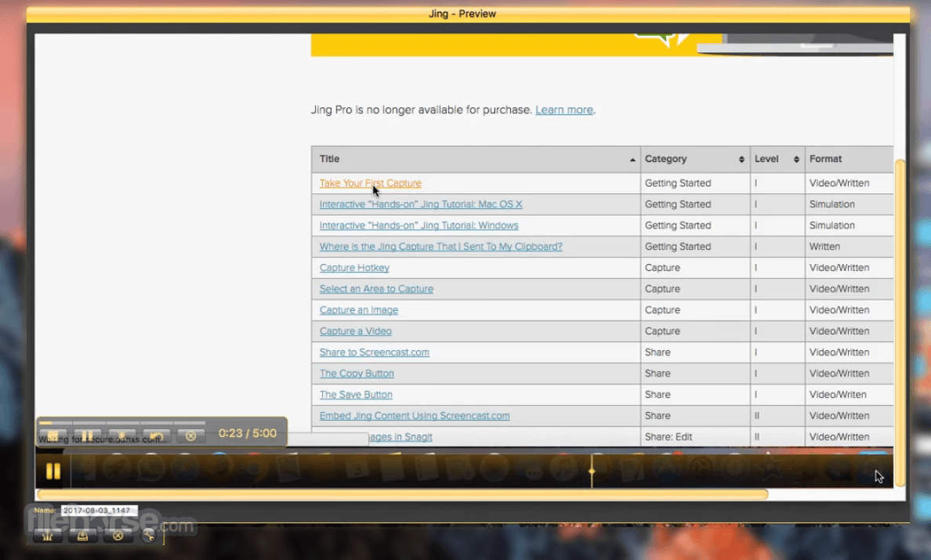Click the Format column header
This screenshot has width=931, height=560.
[x=849, y=159]
